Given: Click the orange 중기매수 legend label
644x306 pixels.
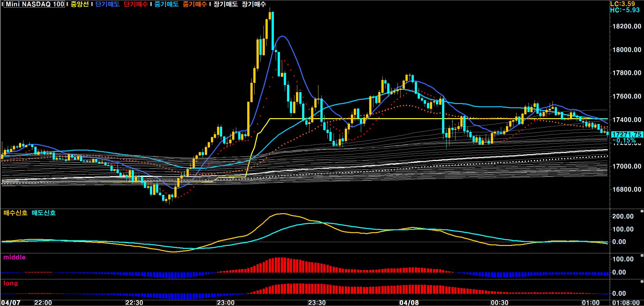Looking at the screenshot, I should tap(195, 4).
